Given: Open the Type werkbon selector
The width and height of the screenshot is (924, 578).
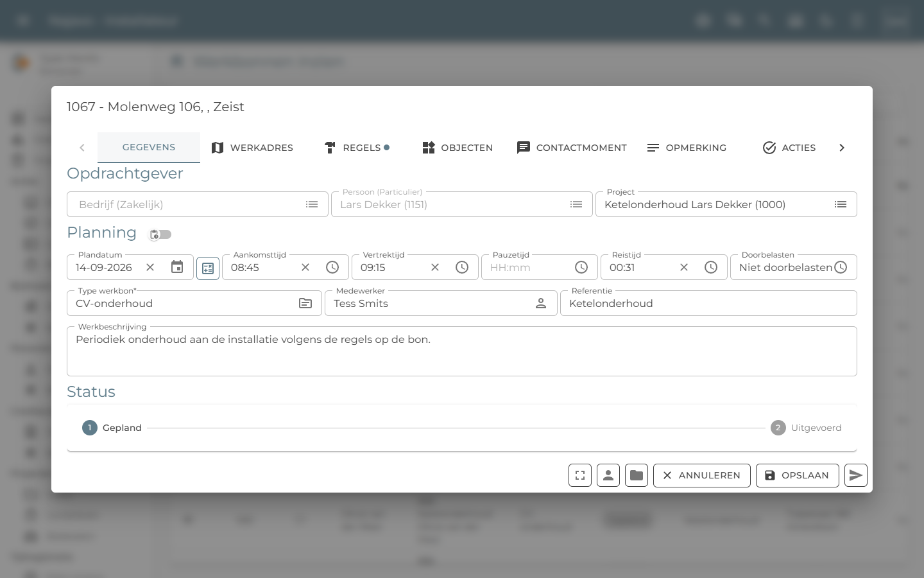Looking at the screenshot, I should click(305, 303).
